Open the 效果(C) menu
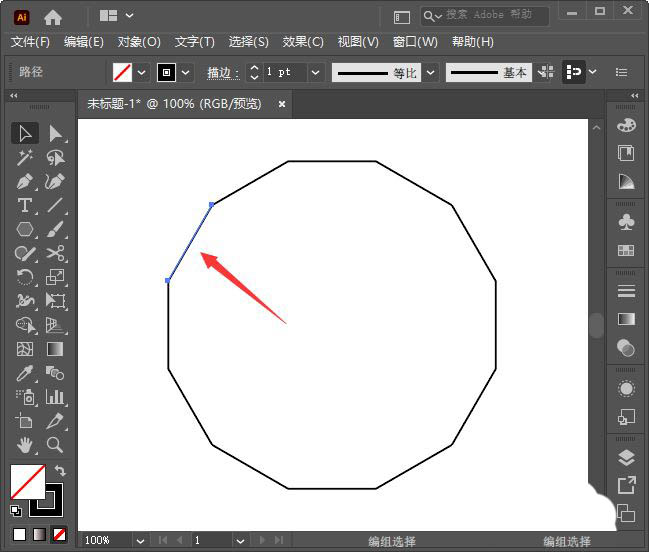The image size is (649, 552). click(303, 42)
